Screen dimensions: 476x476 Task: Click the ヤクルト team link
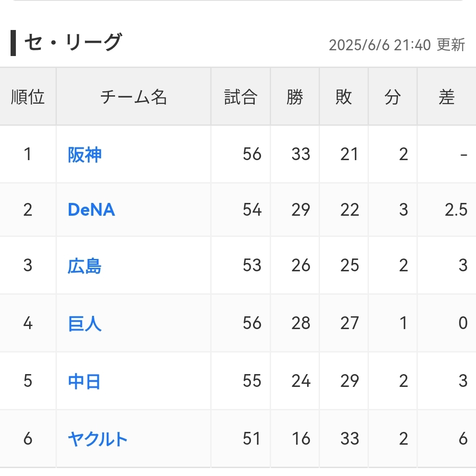pos(98,439)
